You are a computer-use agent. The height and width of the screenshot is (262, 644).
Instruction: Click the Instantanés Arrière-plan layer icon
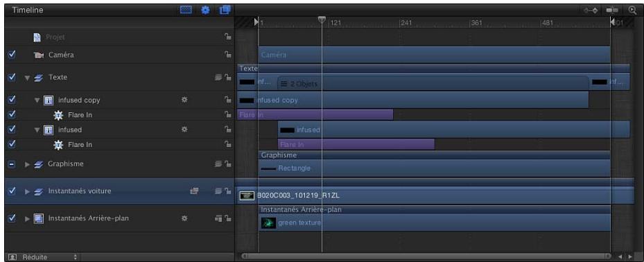[x=38, y=218]
